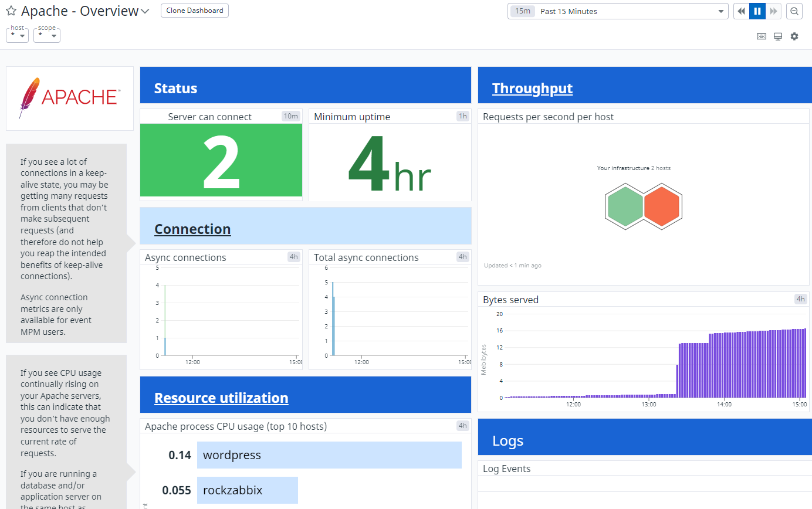Open the dashboard title dropdown chevron
This screenshot has height=509, width=812.
tap(146, 11)
